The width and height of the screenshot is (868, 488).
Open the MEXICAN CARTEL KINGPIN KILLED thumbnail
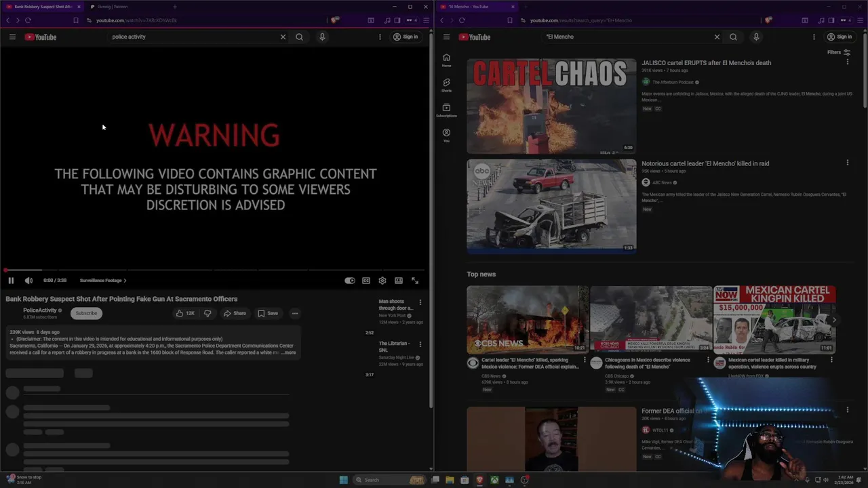click(x=774, y=319)
